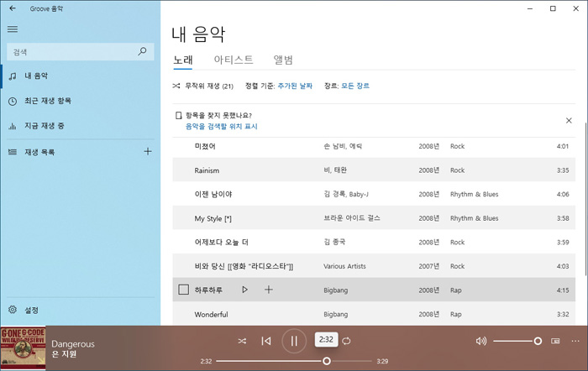The image size is (588, 371).
Task: Select 어제보다 오늘 더 song
Action: (x=374, y=242)
